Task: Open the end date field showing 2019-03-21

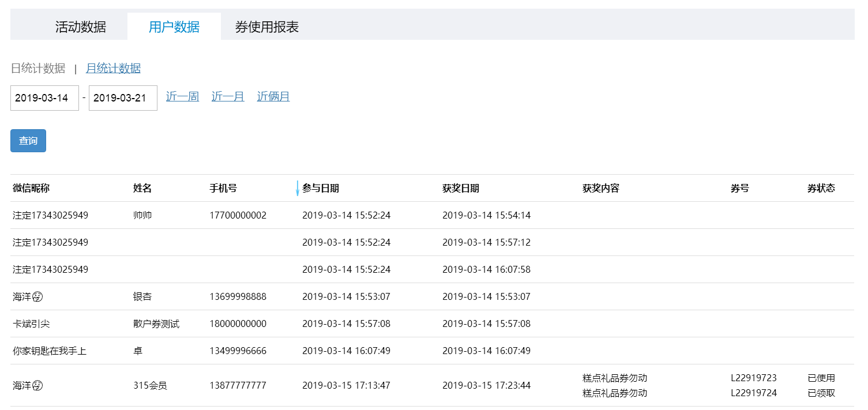Action: (x=122, y=97)
